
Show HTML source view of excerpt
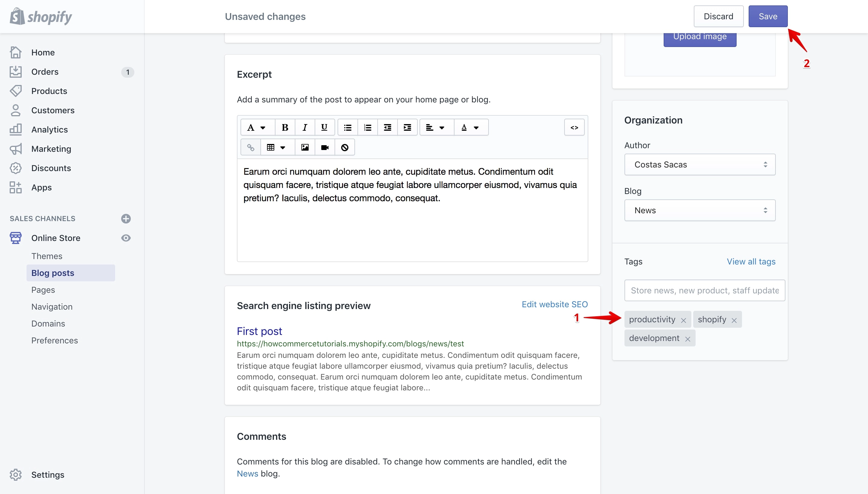[x=574, y=127]
